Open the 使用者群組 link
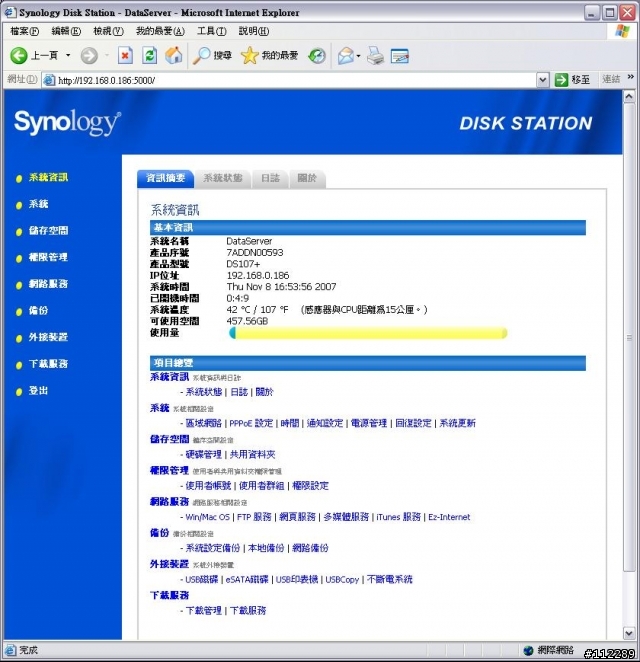 pyautogui.click(x=262, y=486)
